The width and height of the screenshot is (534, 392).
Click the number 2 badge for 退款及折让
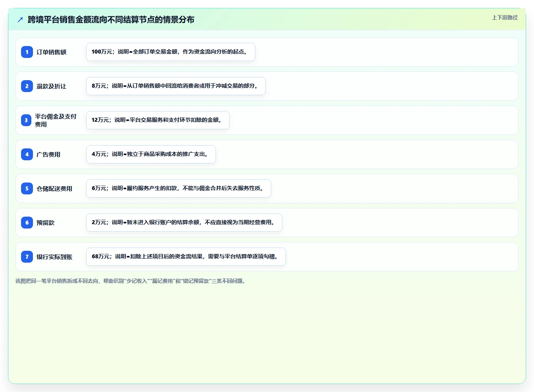[27, 86]
